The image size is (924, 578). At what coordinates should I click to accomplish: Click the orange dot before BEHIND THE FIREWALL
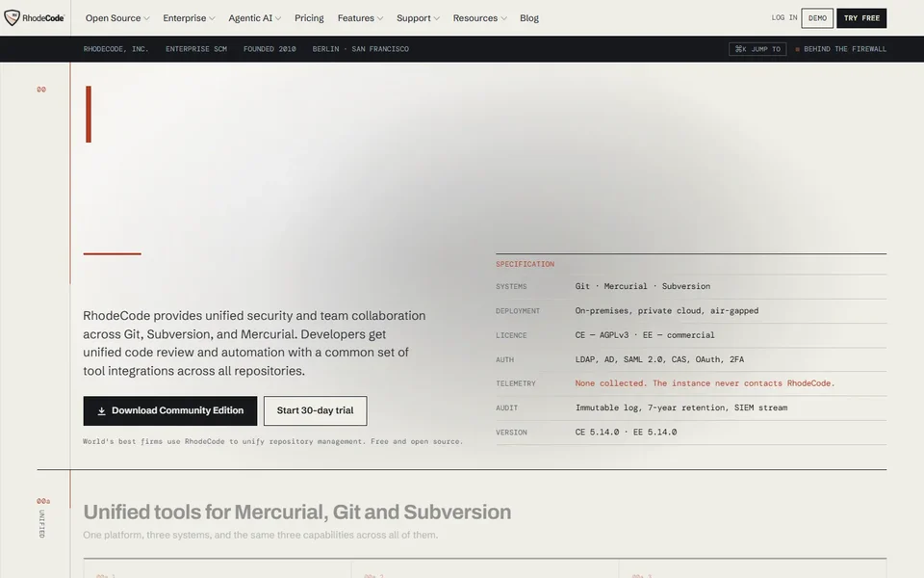pos(797,49)
